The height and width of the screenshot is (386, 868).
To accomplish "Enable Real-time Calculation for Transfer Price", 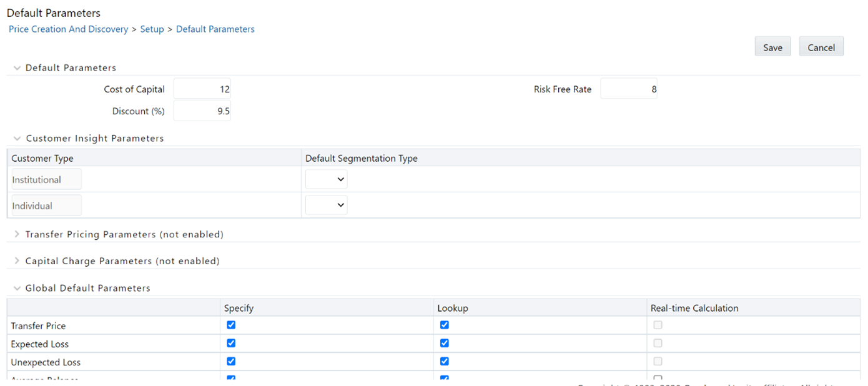I will (658, 325).
